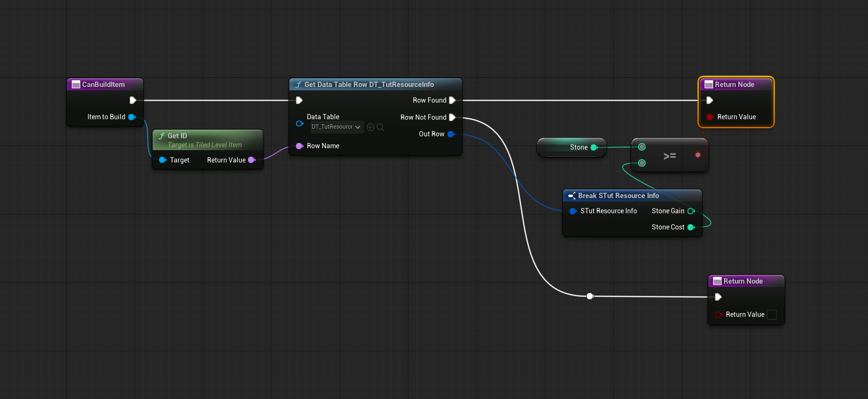Viewport: 868px width, 399px height.
Task: Click the Get ID Target input pin
Action: click(162, 160)
